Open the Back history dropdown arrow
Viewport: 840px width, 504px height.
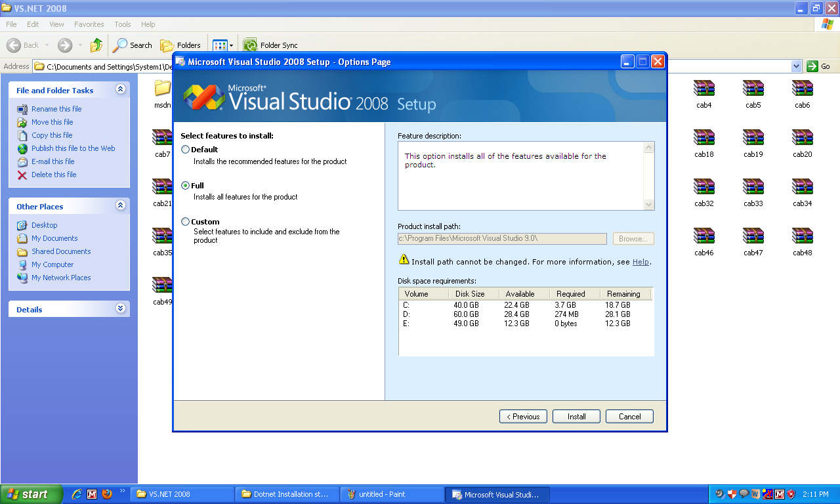pyautogui.click(x=46, y=45)
